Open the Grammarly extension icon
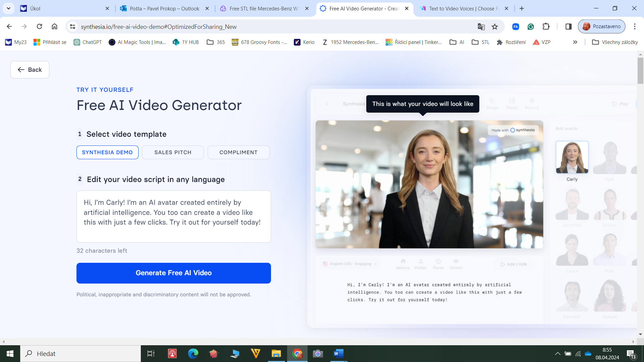The height and width of the screenshot is (362, 644). tap(531, 26)
